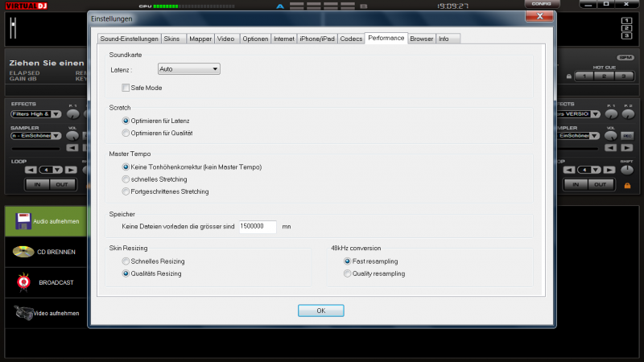Click hot cue 3 button
Screen dimensions: 644x362
tap(623, 76)
